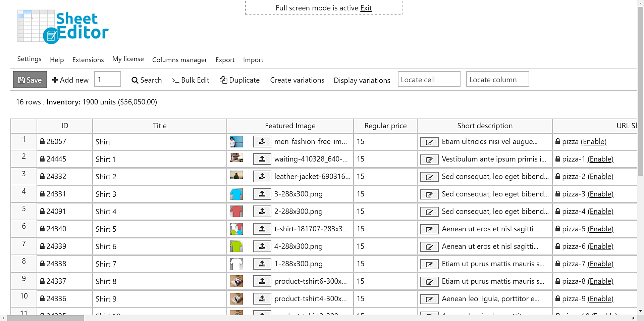Click the lock icon beside ID 24091

coord(42,211)
